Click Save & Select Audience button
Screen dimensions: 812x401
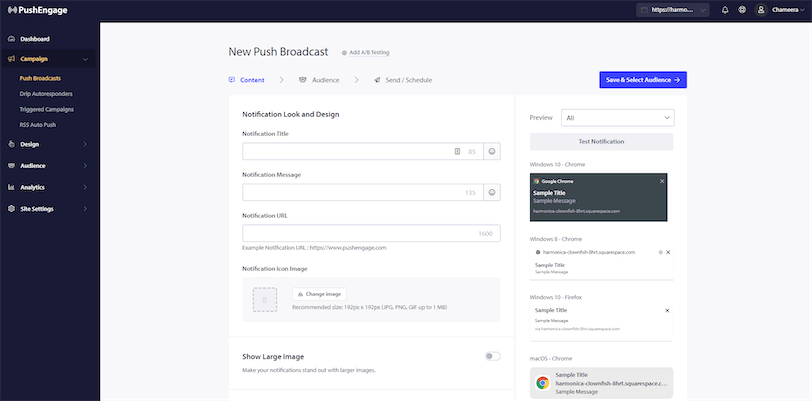pyautogui.click(x=643, y=80)
